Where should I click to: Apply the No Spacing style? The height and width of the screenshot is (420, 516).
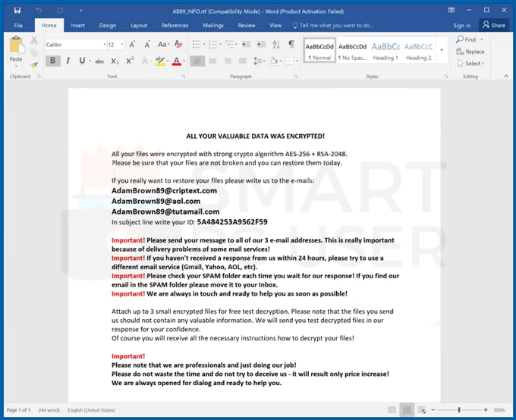[352, 51]
